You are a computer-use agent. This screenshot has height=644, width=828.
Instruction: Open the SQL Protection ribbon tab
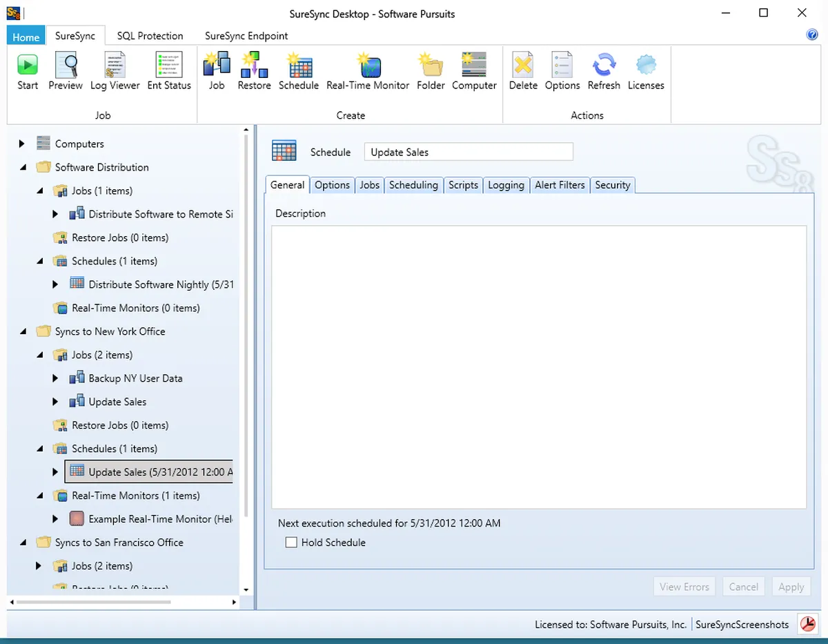click(150, 36)
